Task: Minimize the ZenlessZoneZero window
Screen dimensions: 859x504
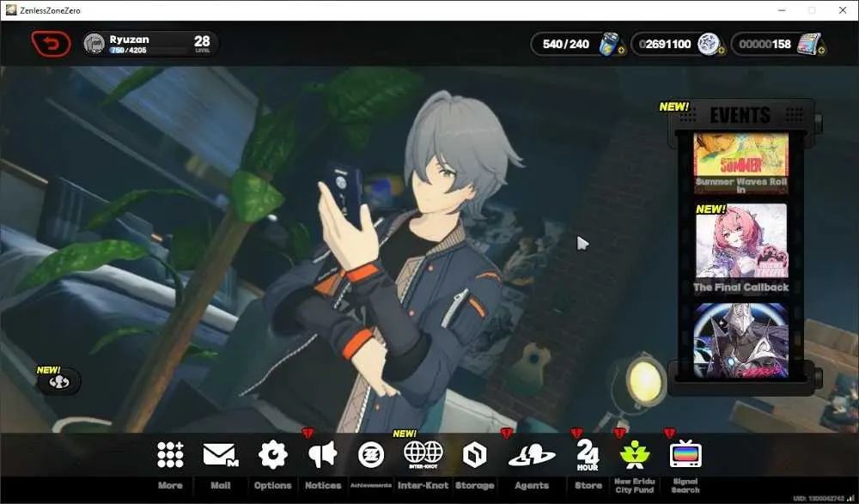Action: pos(782,10)
